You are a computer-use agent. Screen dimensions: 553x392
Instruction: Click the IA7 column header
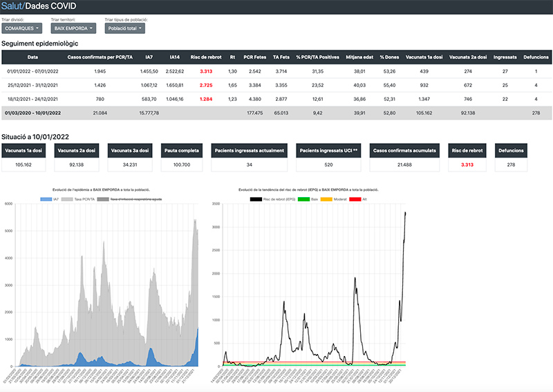pos(149,57)
